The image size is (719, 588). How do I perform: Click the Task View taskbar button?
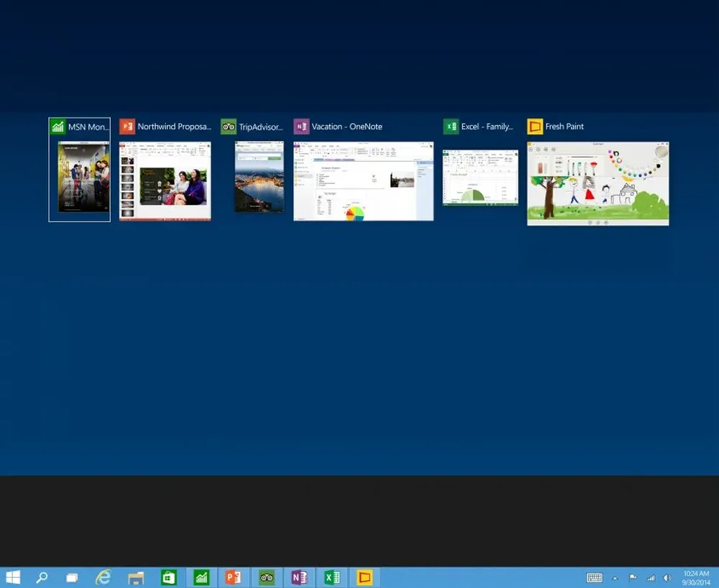coord(72,577)
